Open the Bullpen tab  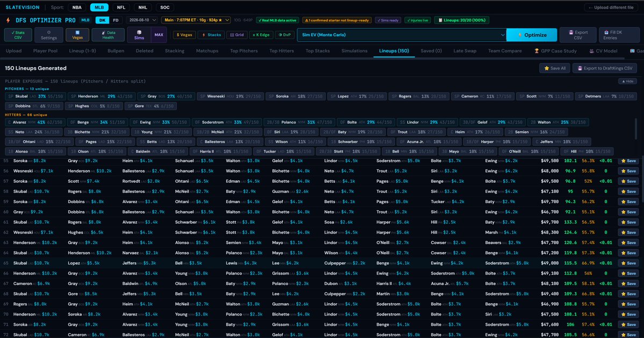click(x=116, y=51)
